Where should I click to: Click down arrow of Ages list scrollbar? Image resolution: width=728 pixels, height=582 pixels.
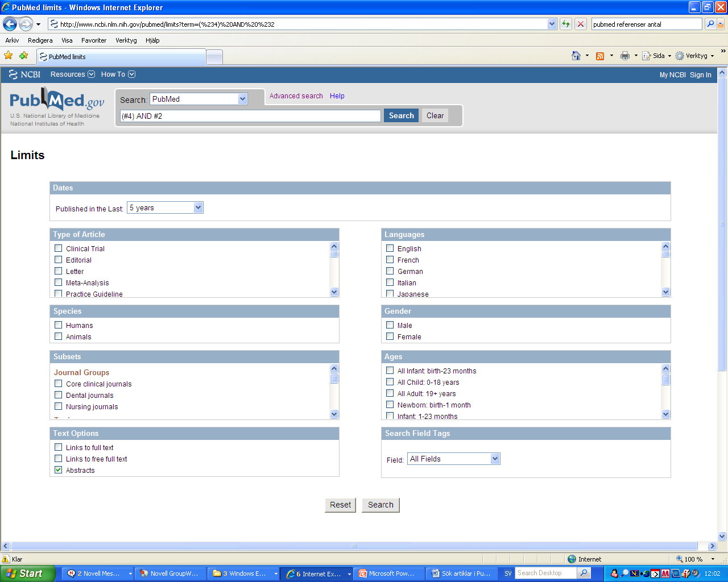tap(665, 414)
